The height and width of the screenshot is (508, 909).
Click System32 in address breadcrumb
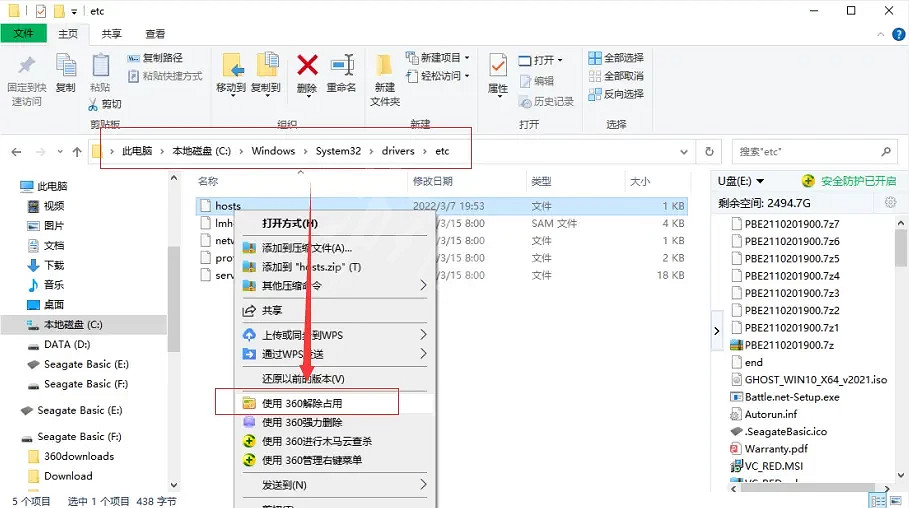coord(338,151)
